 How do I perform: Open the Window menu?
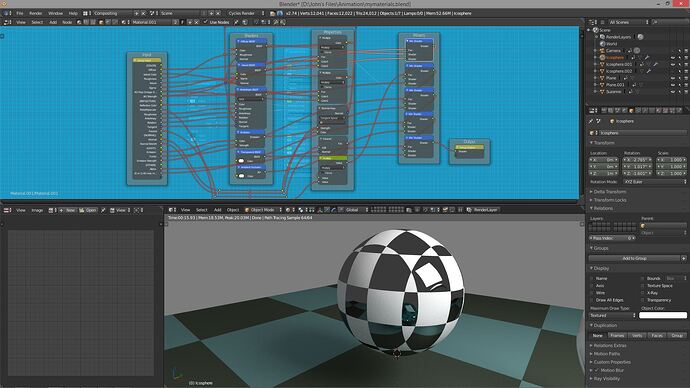[x=55, y=13]
